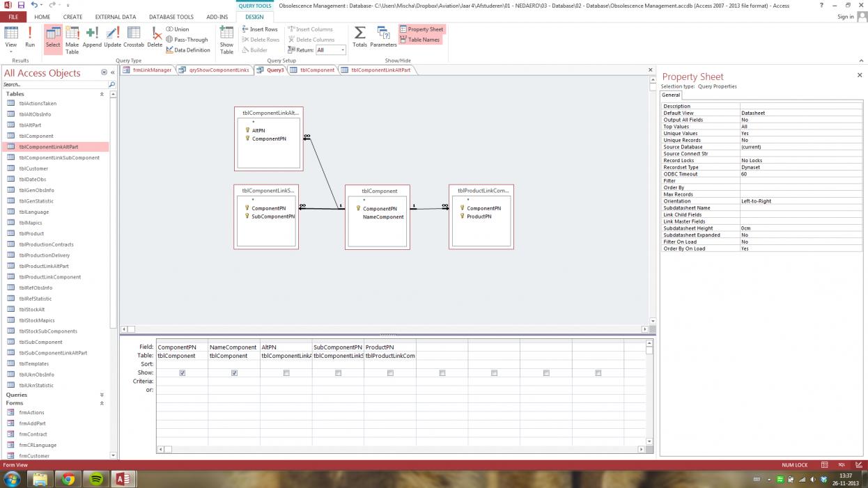The image size is (868, 488).
Task: Click the Insert Rows button
Action: click(260, 29)
